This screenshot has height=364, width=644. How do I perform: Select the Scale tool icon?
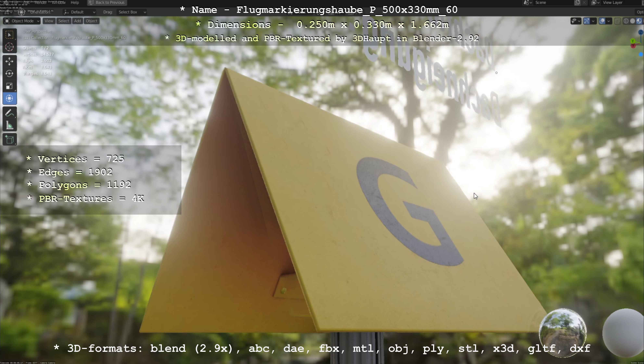click(9, 86)
